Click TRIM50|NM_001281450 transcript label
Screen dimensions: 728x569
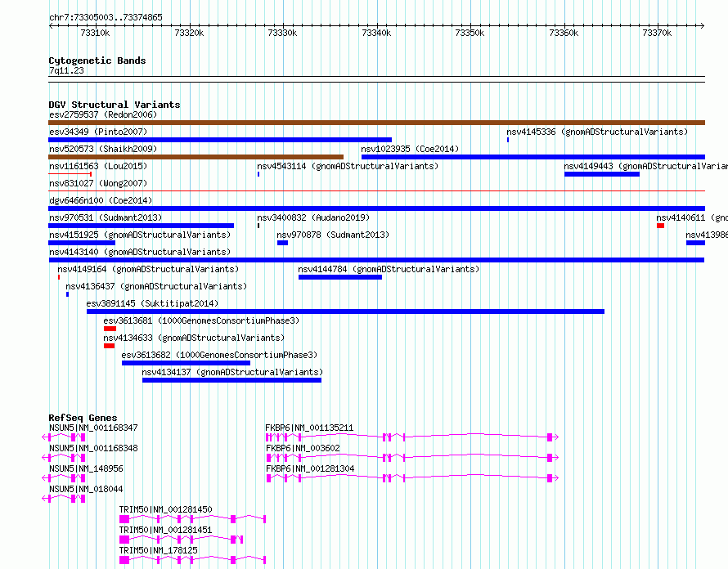[x=166, y=509]
